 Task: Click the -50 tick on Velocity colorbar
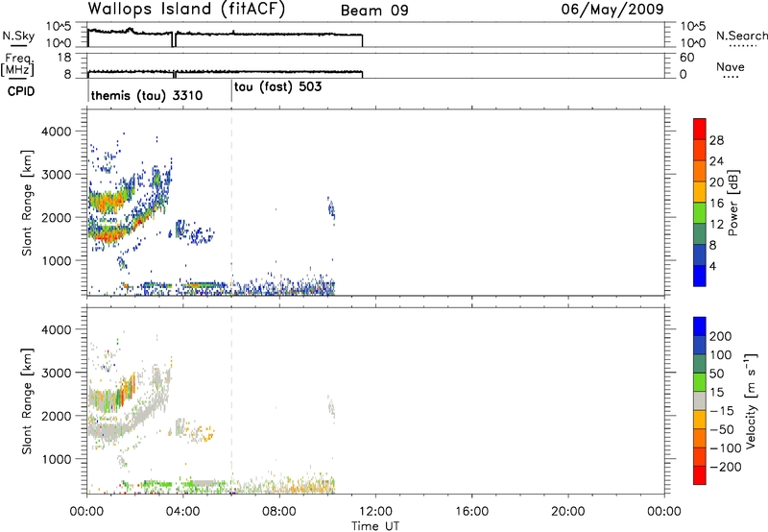click(722, 429)
